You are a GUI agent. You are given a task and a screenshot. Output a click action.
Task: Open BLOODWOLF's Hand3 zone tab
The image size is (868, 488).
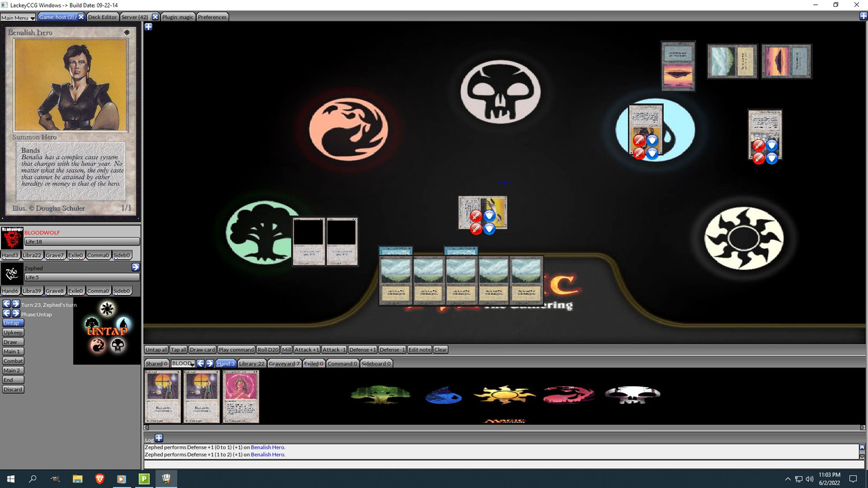[x=10, y=255]
